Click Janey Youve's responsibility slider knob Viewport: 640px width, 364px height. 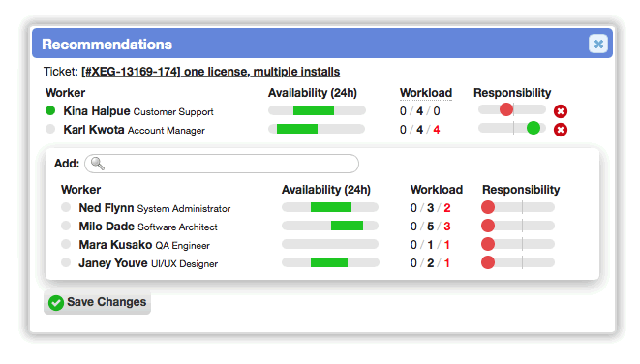488,262
